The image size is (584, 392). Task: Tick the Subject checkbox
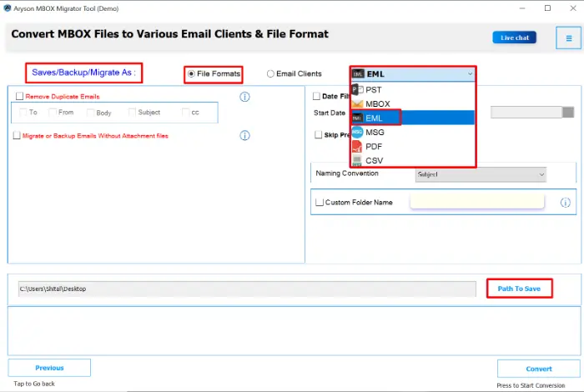pos(132,112)
